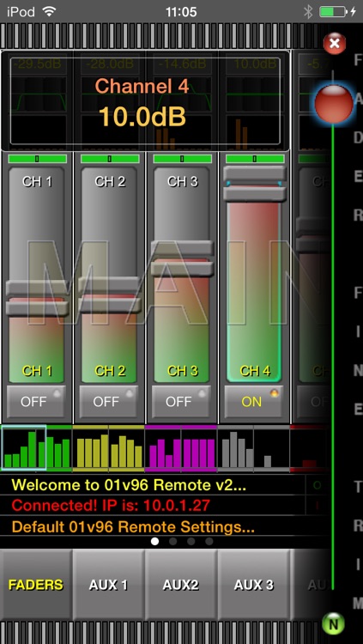Turn CH 1 on using its OFF button
This screenshot has width=363, height=644.
36,401
